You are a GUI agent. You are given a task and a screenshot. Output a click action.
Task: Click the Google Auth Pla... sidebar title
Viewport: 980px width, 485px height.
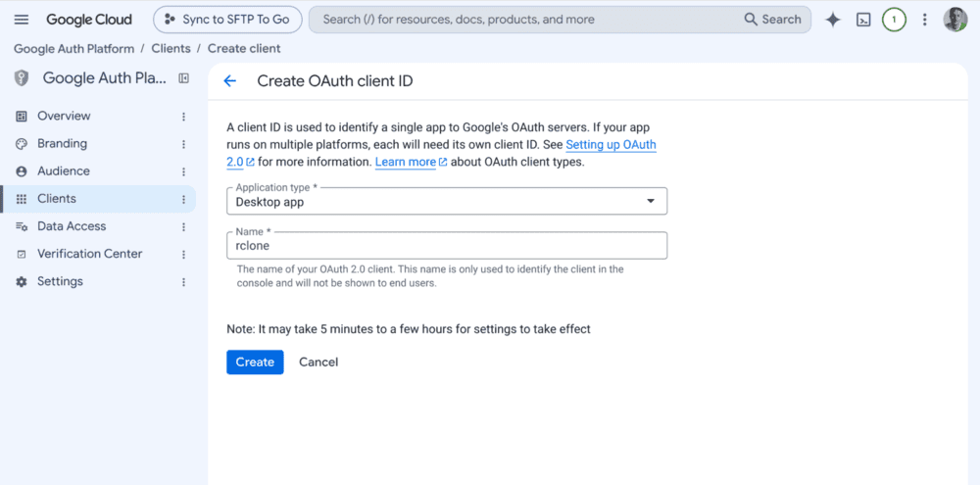pyautogui.click(x=105, y=78)
